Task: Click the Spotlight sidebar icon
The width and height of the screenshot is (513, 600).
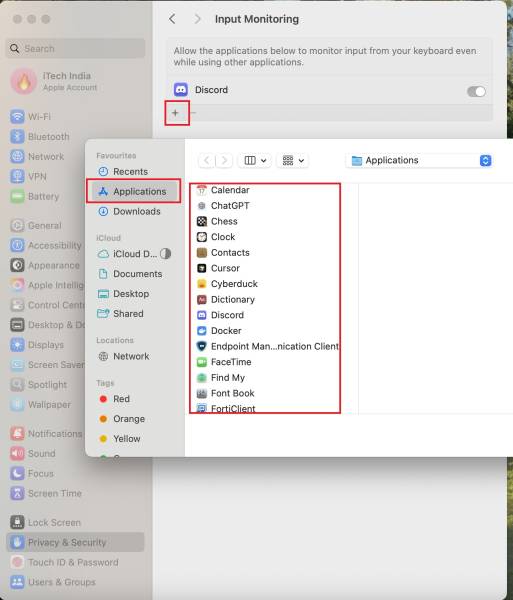Action: coord(17,385)
